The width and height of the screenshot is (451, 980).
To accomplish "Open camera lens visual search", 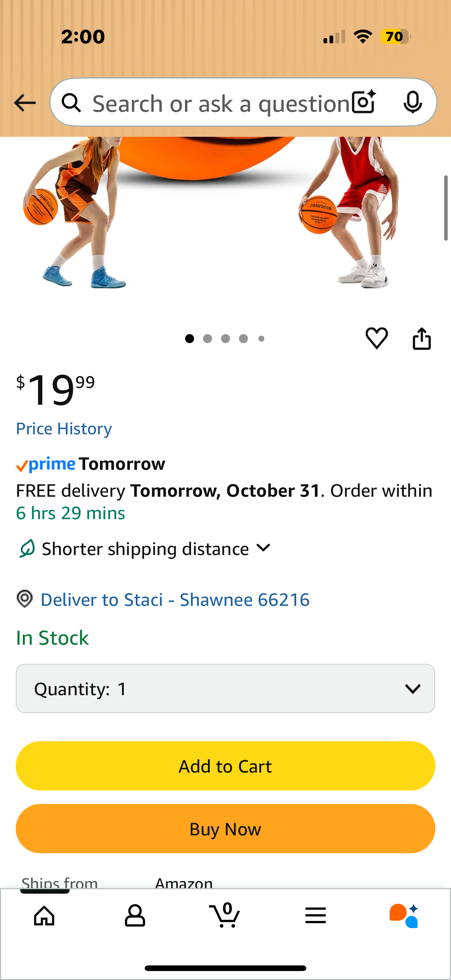I will point(363,102).
